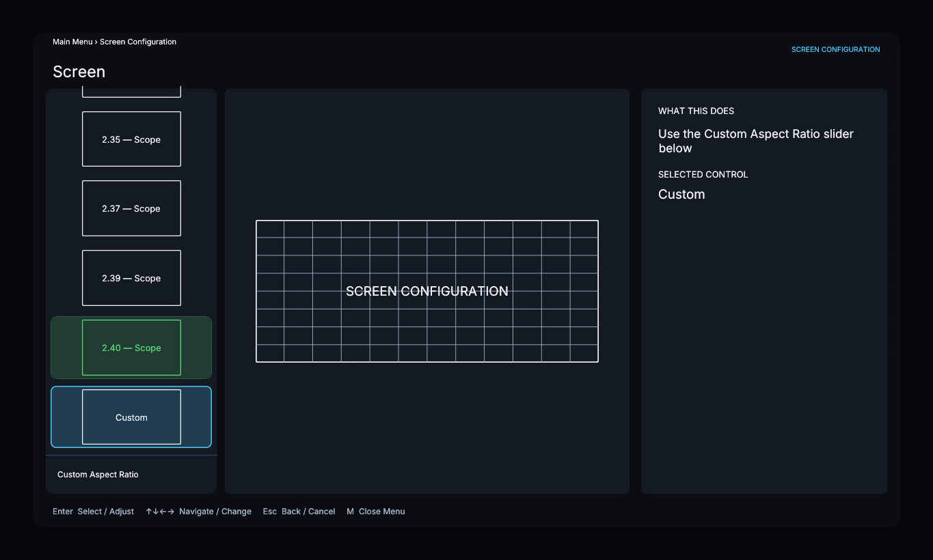The width and height of the screenshot is (933, 560).
Task: Select the highlighted 2.40 — Scope preset
Action: 131,348
